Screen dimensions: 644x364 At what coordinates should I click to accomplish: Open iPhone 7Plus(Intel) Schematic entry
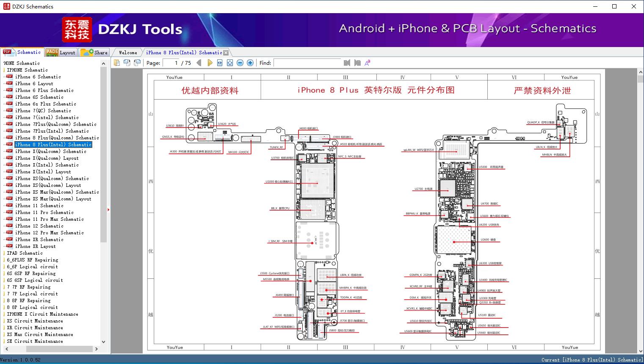pyautogui.click(x=52, y=131)
